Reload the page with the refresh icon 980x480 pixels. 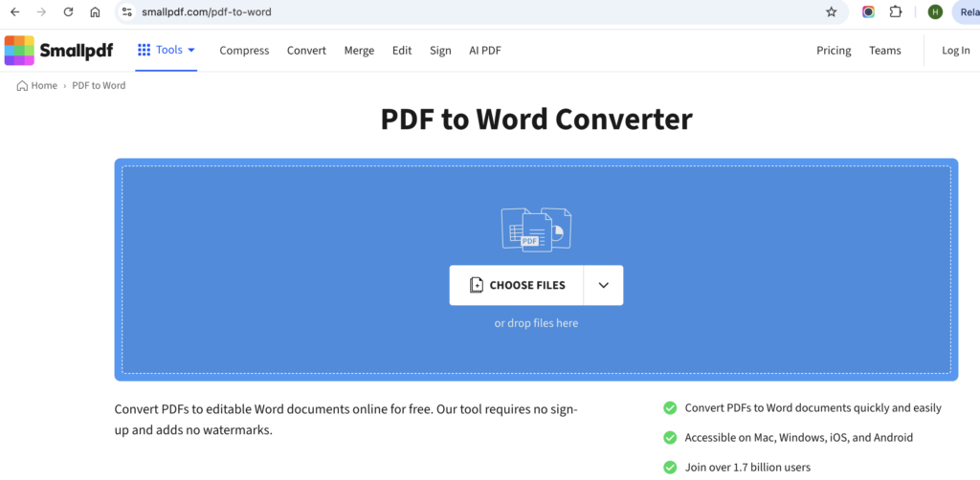coord(69,11)
